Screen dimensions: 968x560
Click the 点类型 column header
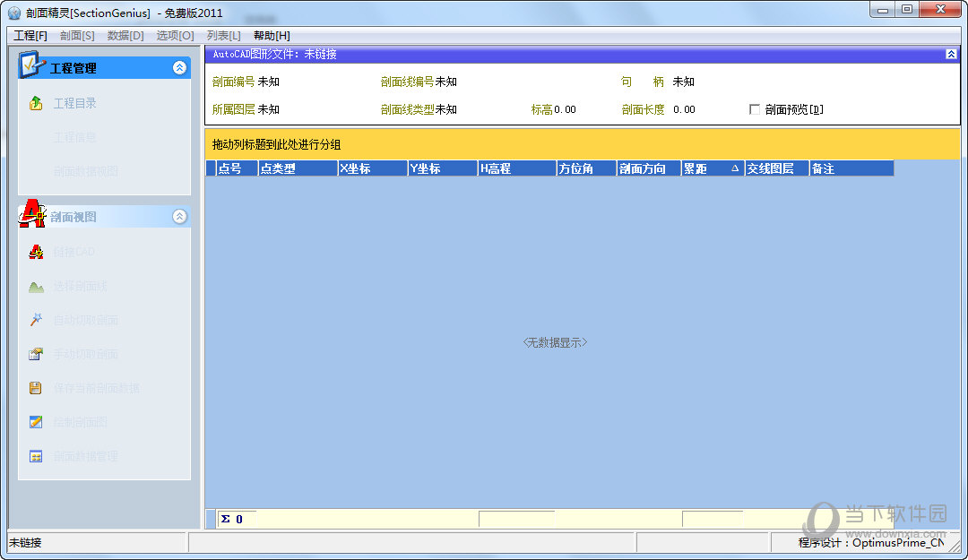pyautogui.click(x=298, y=168)
